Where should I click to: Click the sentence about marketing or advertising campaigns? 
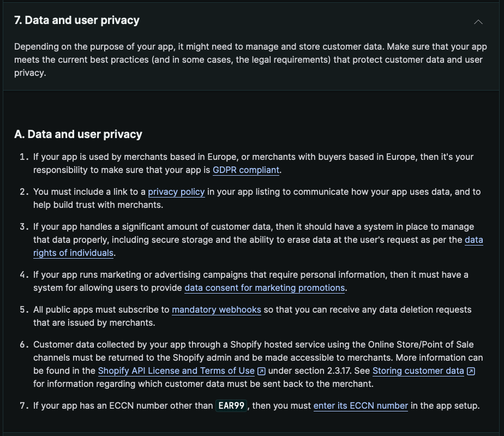pyautogui.click(x=250, y=274)
